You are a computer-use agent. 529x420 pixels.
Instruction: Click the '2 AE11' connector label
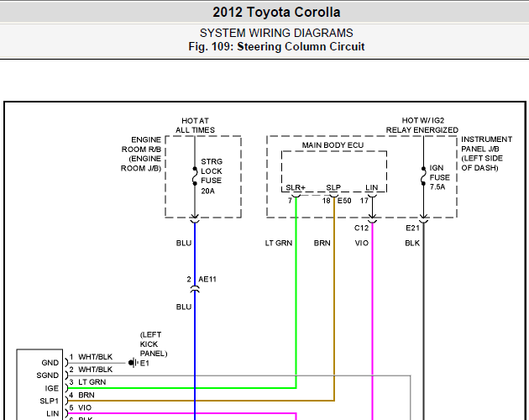[x=202, y=279]
